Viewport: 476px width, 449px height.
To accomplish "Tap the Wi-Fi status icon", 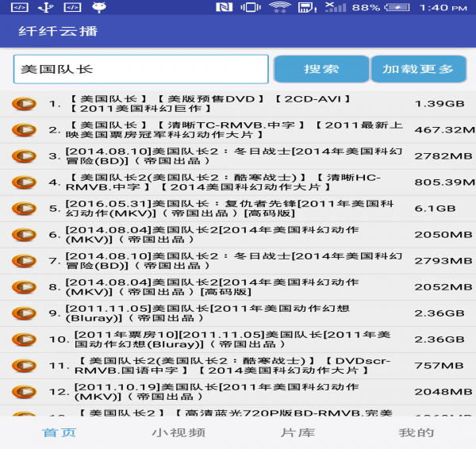I will (x=279, y=7).
